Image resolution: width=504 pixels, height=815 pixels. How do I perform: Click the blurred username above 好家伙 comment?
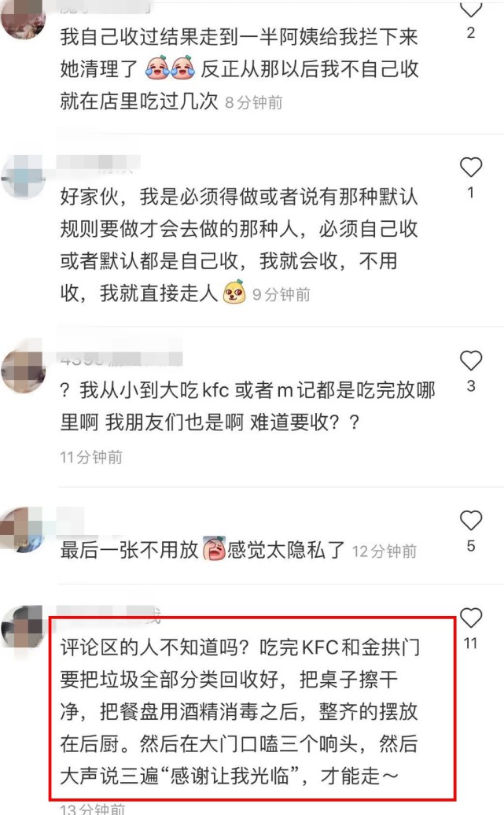(97, 163)
